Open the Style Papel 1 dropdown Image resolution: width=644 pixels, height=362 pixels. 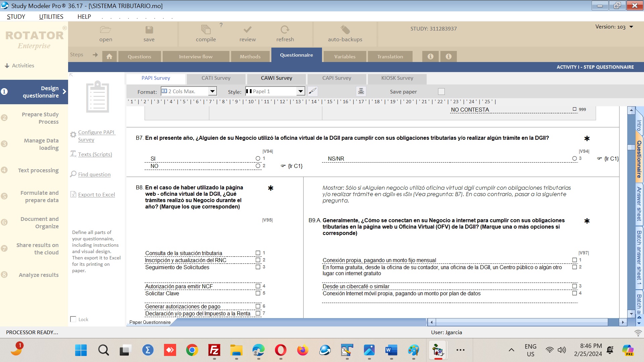pyautogui.click(x=301, y=91)
